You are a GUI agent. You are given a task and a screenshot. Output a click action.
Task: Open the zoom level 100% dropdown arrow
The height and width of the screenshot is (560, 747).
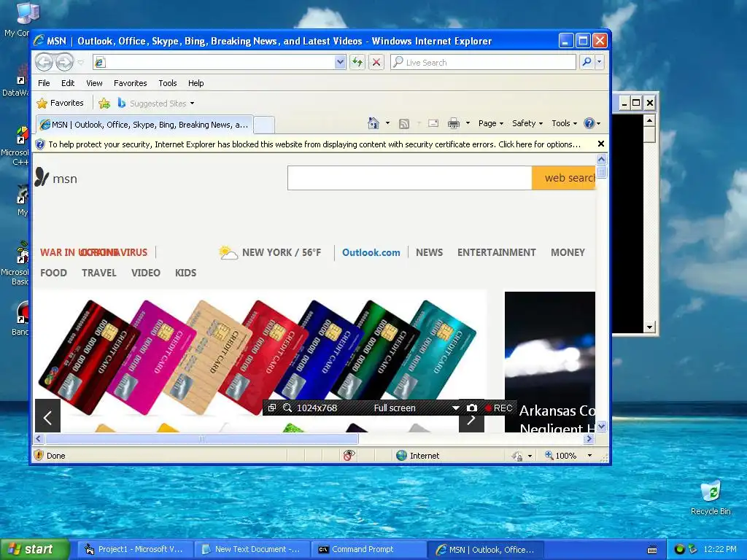(x=589, y=456)
